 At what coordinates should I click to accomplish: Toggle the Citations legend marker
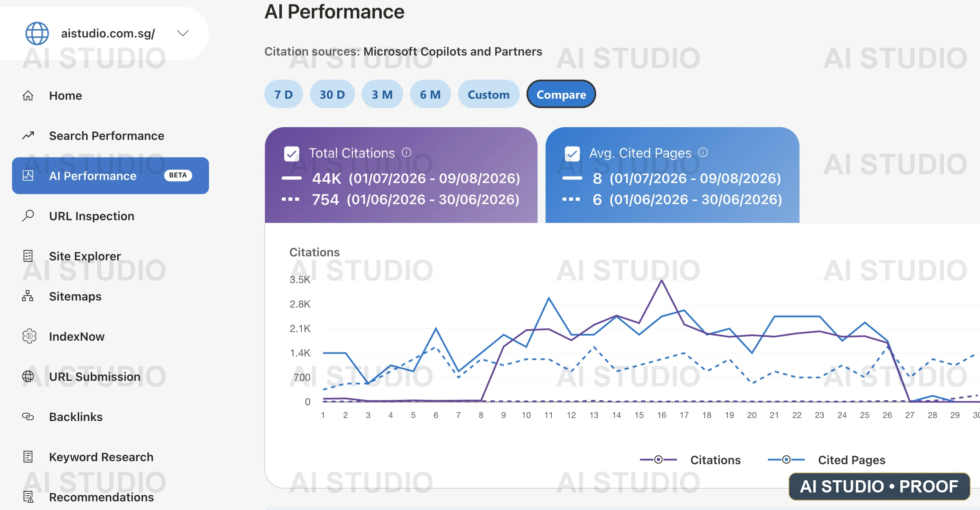click(x=658, y=459)
